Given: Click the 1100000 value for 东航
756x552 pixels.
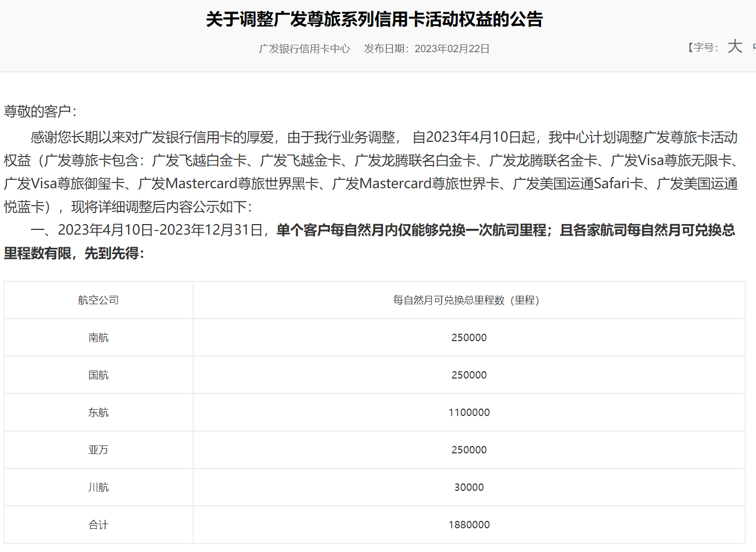Looking at the screenshot, I should tap(469, 412).
